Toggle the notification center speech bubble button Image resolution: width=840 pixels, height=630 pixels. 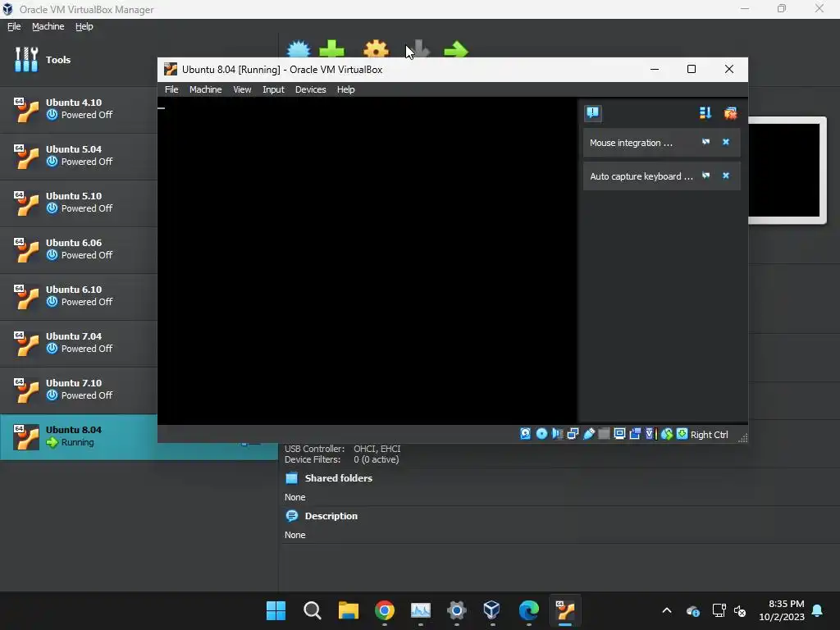(592, 113)
